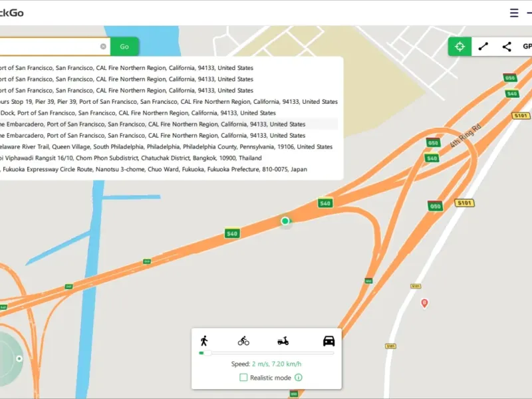Click the red destination pin on map

(424, 303)
